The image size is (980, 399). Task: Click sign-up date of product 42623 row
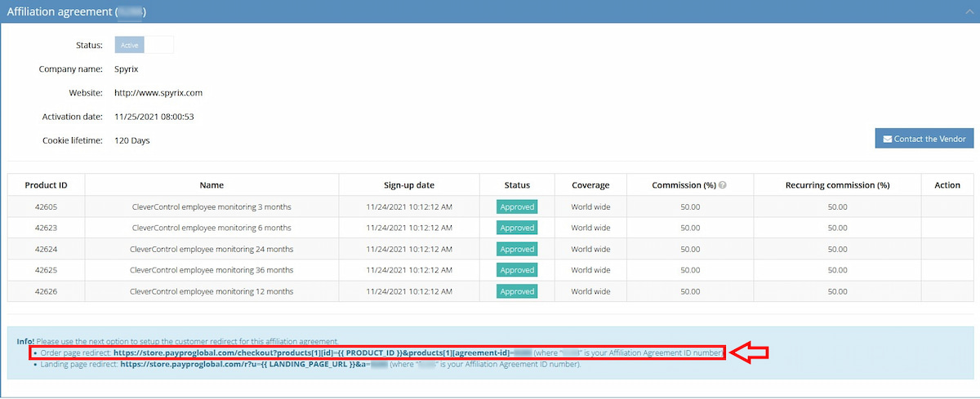coord(409,228)
